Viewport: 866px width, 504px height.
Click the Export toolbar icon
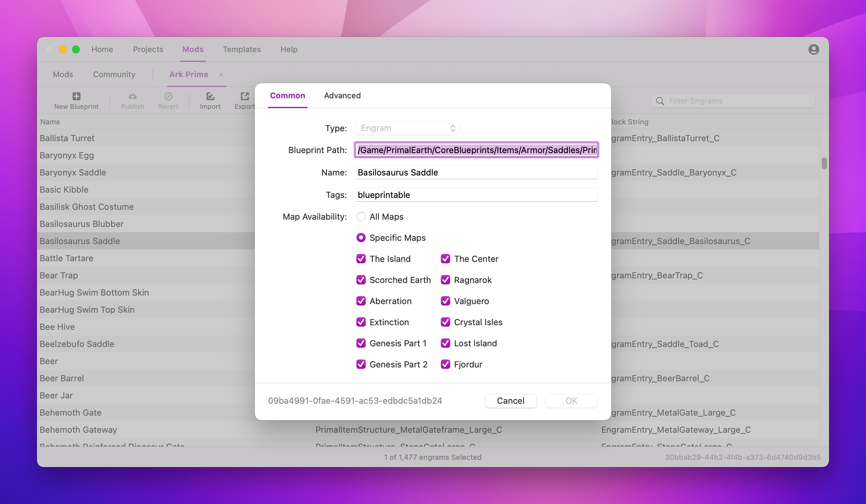point(245,96)
